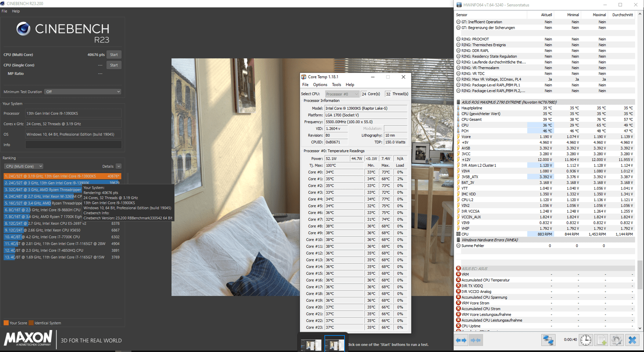This screenshot has height=352, width=644.
Task: Click HWiNFO64 title bar app icon
Action: pos(459,5)
